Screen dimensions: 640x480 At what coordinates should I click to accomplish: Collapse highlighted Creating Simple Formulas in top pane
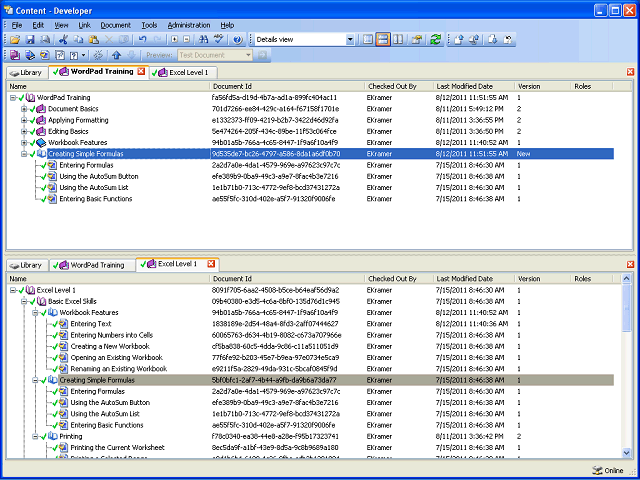pyautogui.click(x=24, y=154)
